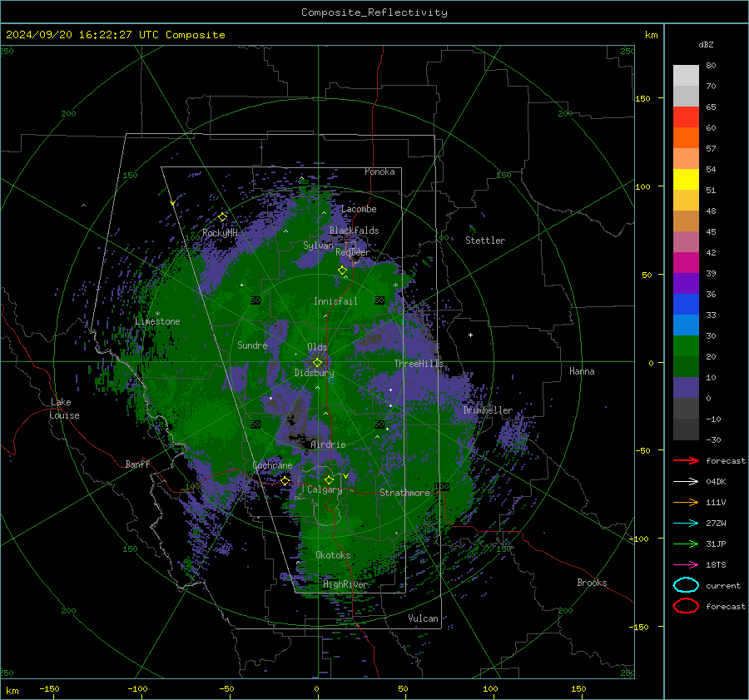Click the Lake Louise label
Screen dimensions: 749x700
tap(64, 409)
